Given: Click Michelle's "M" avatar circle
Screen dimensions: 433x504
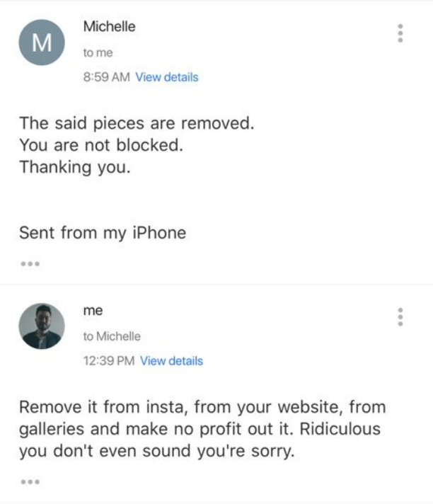Looking at the screenshot, I should coord(42,42).
